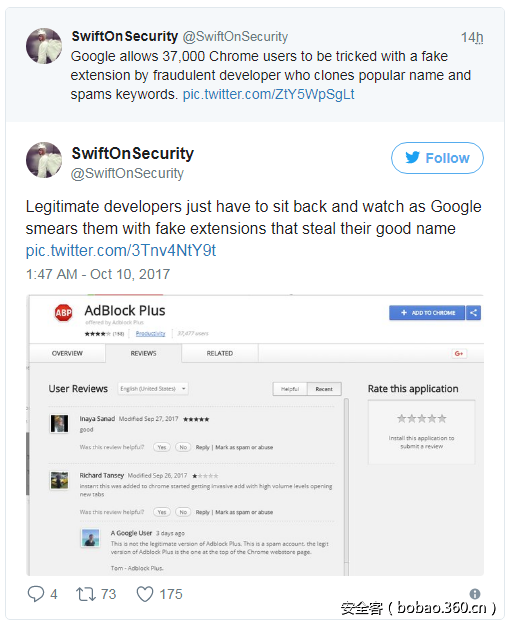
Task: Switch to the Related tab
Action: [x=220, y=353]
